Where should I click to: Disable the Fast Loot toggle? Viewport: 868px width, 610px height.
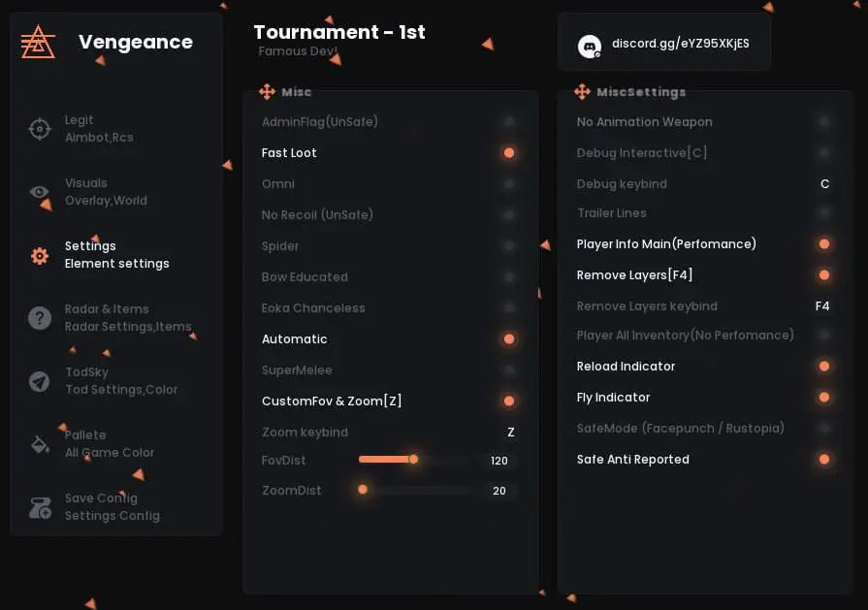point(508,153)
